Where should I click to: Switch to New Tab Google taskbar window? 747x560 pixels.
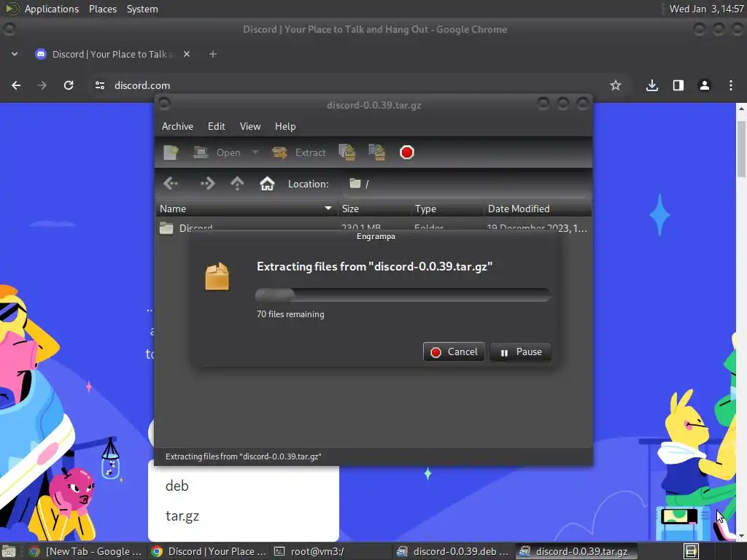pyautogui.click(x=86, y=551)
